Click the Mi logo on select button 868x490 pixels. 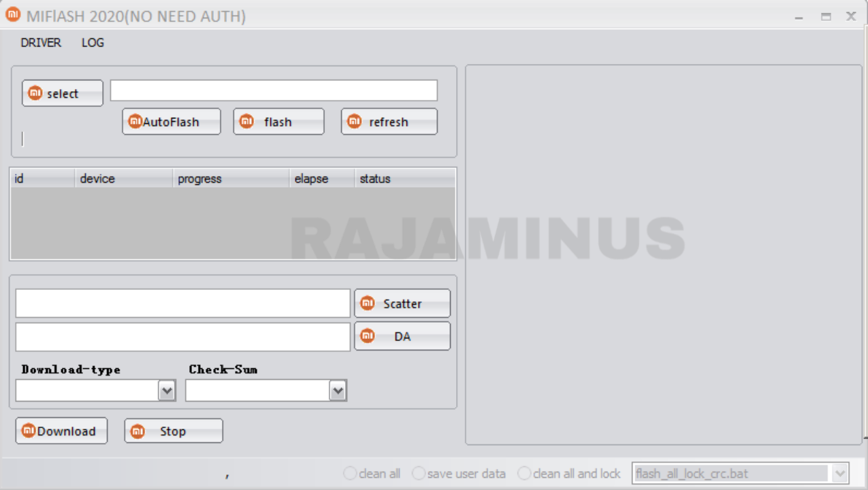[x=35, y=93]
